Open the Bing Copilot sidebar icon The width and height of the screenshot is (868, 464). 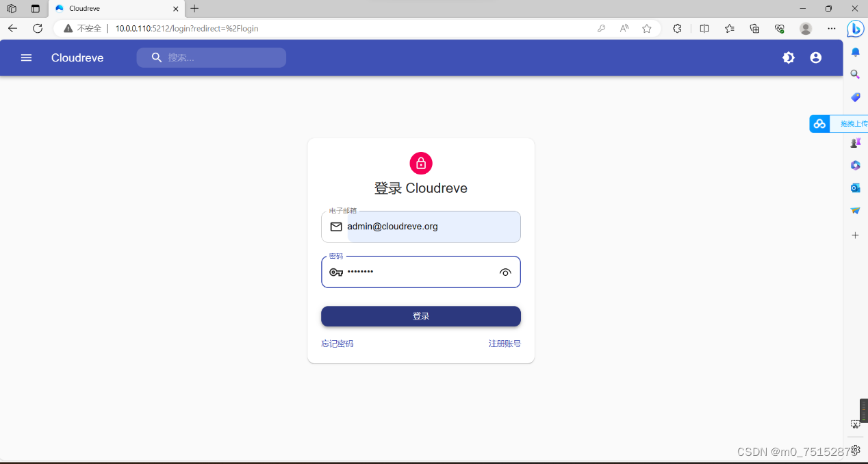tap(855, 29)
